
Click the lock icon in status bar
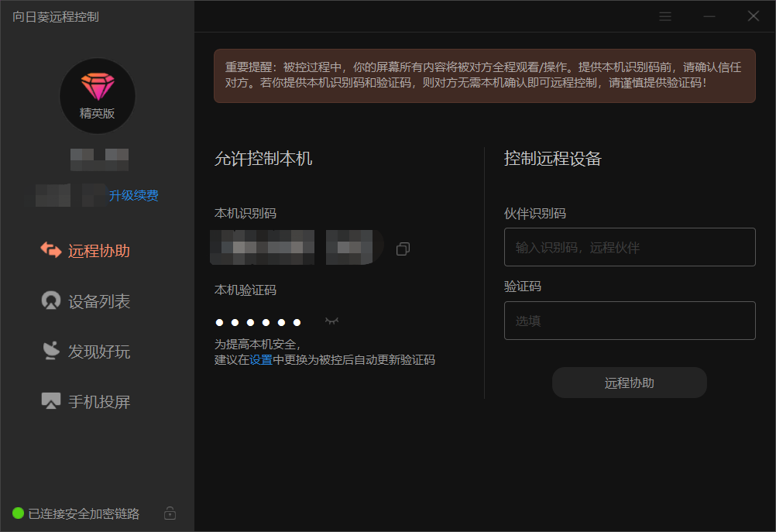tap(170, 513)
